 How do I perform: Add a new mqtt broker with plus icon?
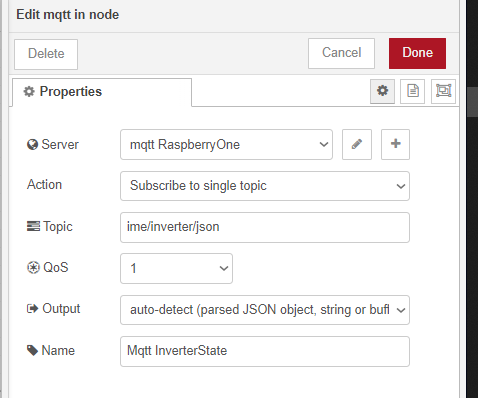coord(395,144)
